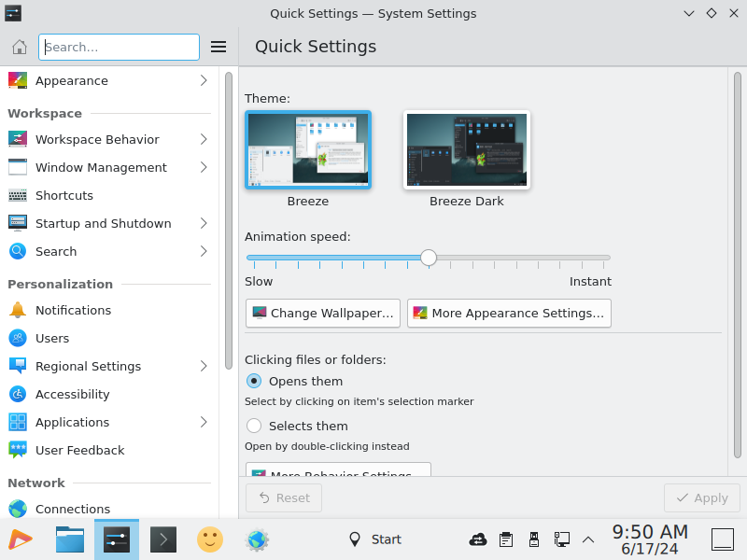The image size is (747, 560).
Task: Expand the Search category chevron
Action: click(204, 251)
